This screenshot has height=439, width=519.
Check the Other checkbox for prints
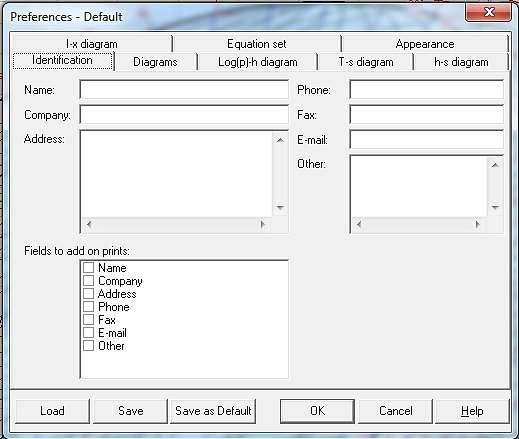(88, 345)
